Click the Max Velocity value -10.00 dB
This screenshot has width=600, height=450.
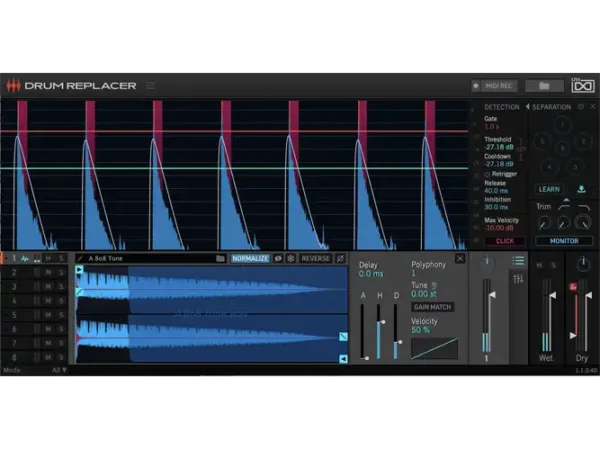499,228
